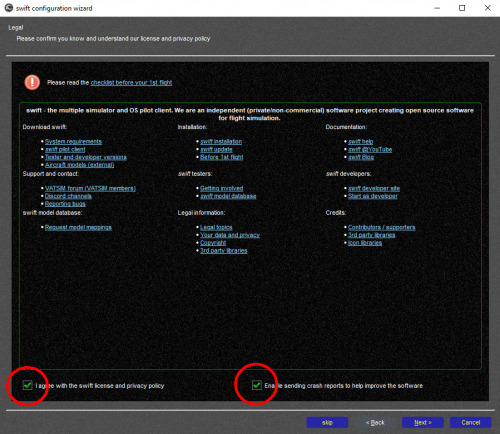The image size is (500, 434).
Task: Click the red exclamation warning icon
Action: (x=32, y=82)
